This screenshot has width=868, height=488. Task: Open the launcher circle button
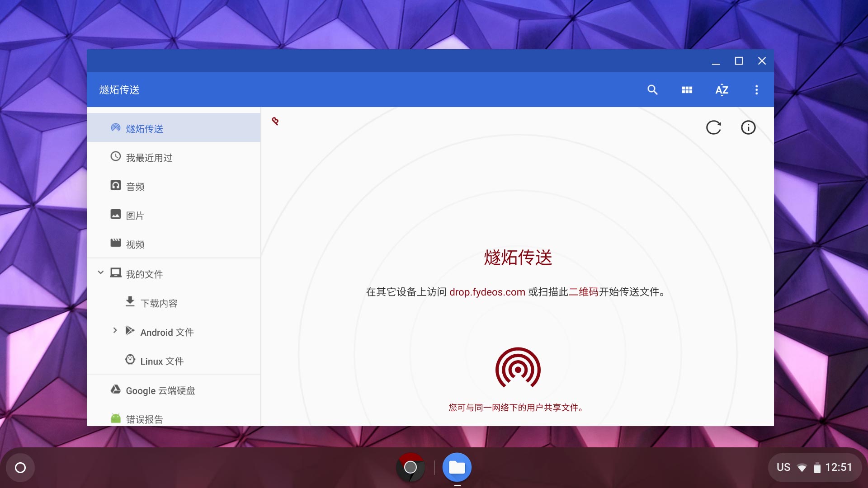point(20,468)
